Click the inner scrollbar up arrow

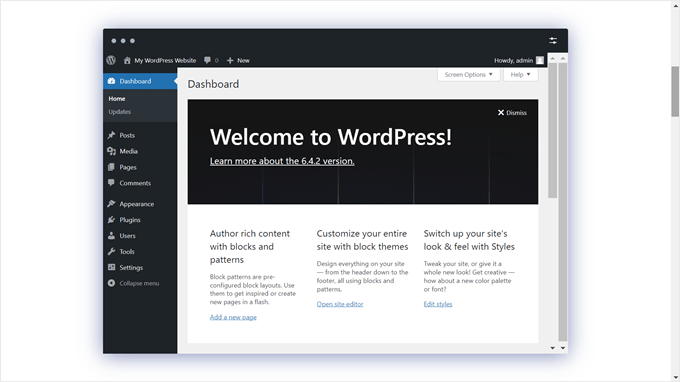point(552,58)
